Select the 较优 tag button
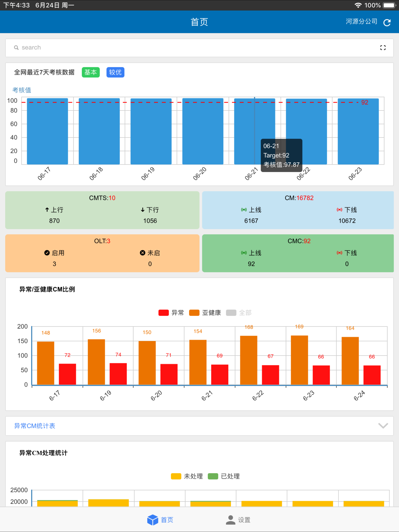This screenshot has width=399, height=532. 115,72
